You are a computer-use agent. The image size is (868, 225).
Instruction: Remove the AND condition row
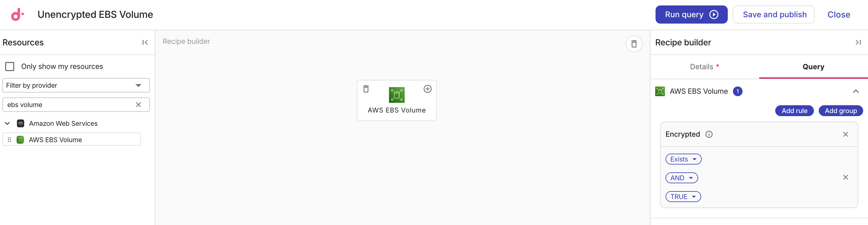point(845,178)
